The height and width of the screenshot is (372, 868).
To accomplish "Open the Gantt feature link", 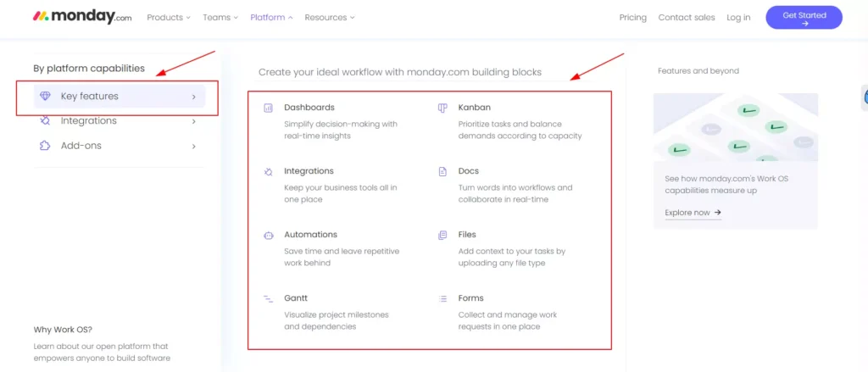I will (296, 298).
